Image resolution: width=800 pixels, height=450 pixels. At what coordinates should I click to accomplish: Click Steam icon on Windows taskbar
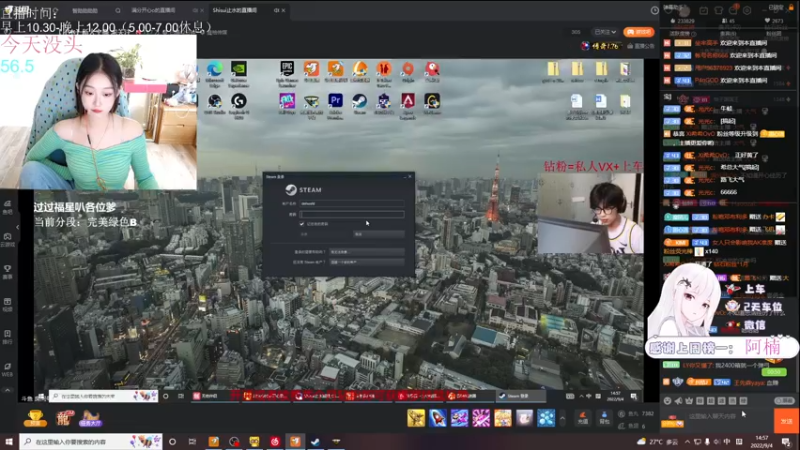[315, 441]
